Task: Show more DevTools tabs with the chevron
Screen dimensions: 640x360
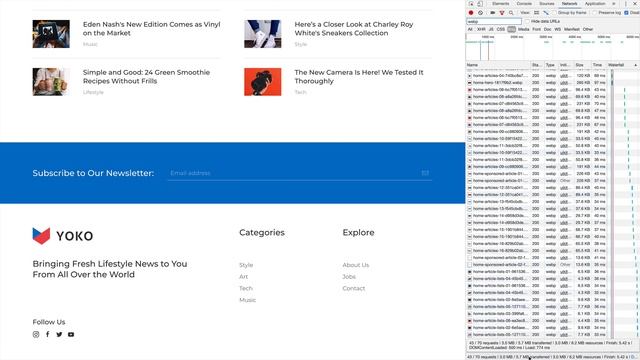Action: click(613, 4)
